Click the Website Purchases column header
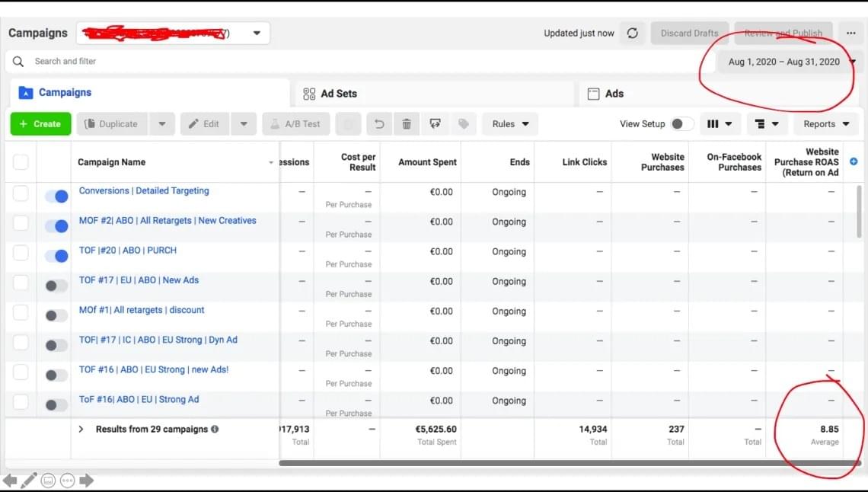The width and height of the screenshot is (868, 492). [x=662, y=162]
